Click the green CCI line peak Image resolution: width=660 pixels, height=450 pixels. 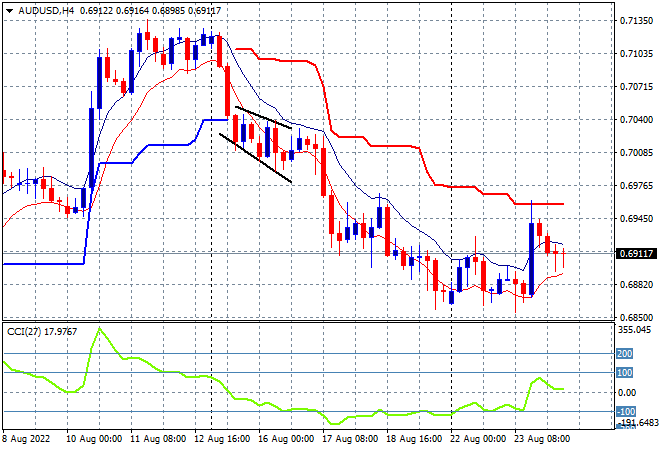pos(99,328)
